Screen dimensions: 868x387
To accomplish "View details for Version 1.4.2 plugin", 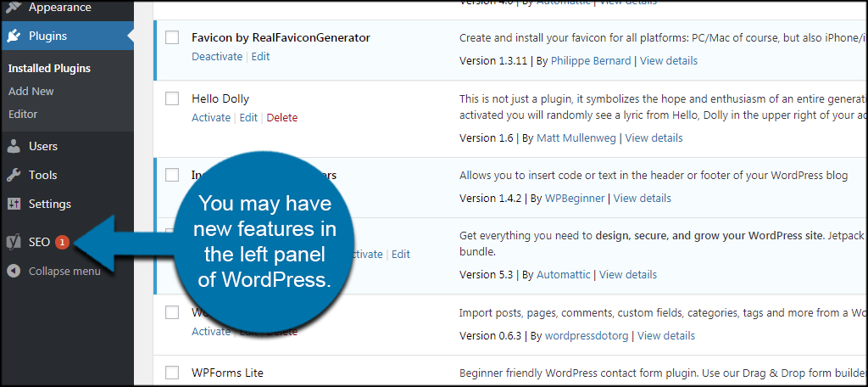I will 643,198.
